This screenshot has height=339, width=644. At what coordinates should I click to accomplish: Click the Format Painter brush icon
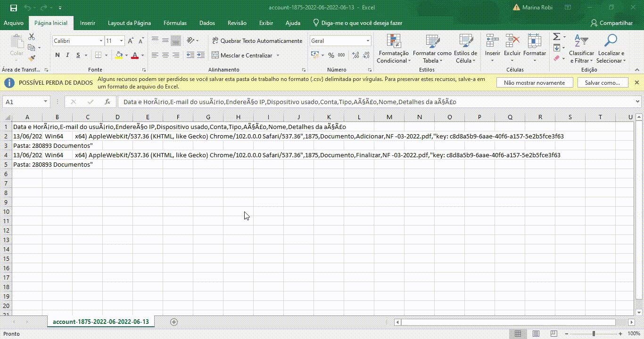tap(32, 58)
